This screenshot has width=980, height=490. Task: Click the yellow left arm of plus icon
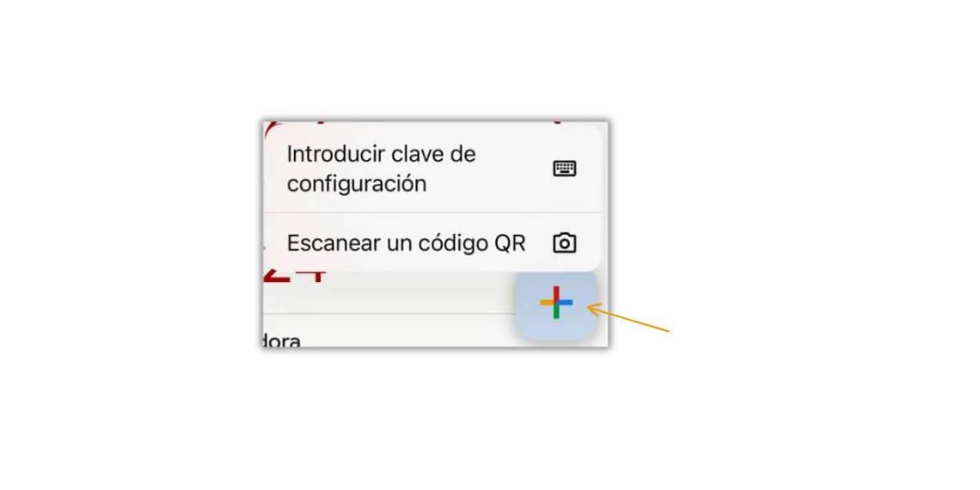[547, 303]
